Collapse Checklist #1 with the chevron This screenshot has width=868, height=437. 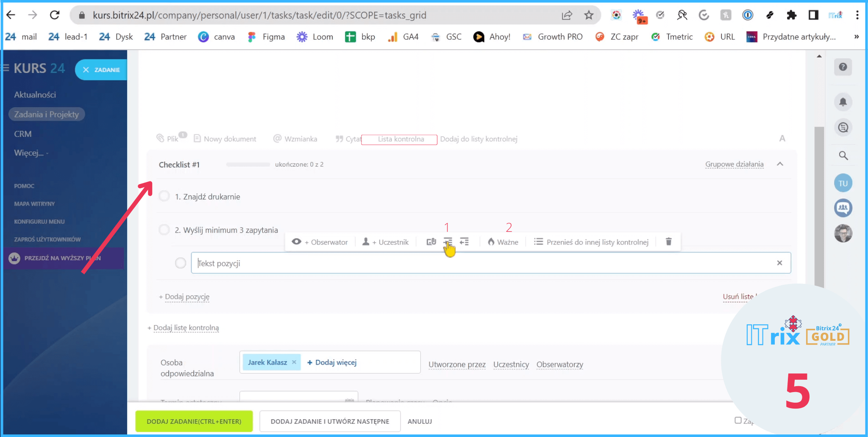click(x=780, y=164)
